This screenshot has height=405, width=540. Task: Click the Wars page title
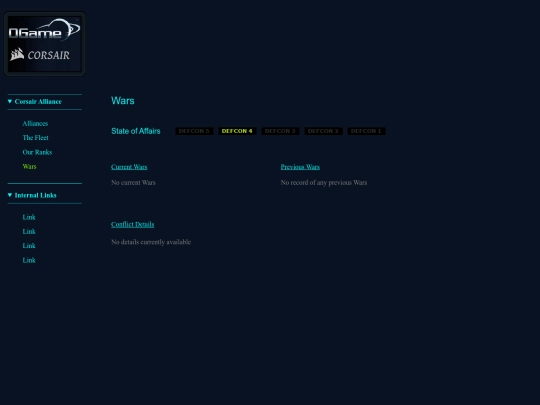click(123, 101)
